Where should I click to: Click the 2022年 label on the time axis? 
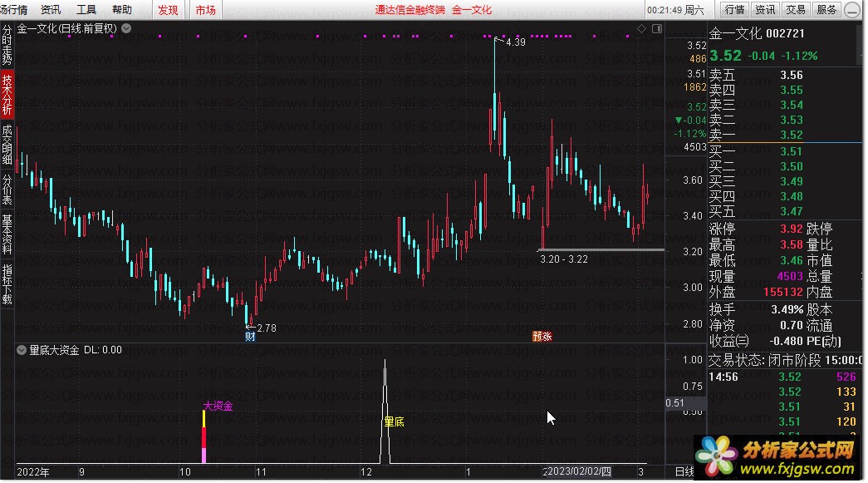tap(33, 472)
